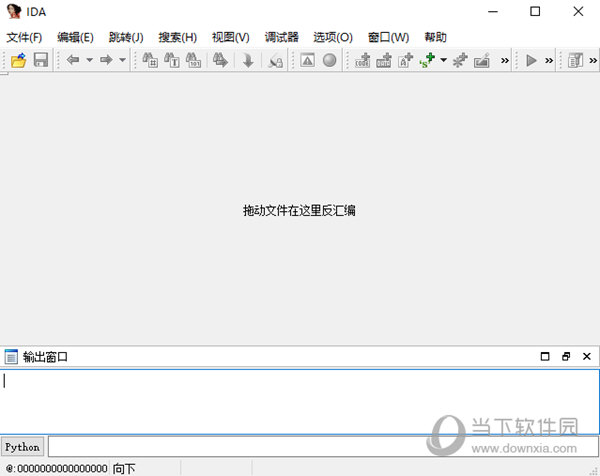
Task: Click the save floppy disk icon
Action: pyautogui.click(x=41, y=60)
